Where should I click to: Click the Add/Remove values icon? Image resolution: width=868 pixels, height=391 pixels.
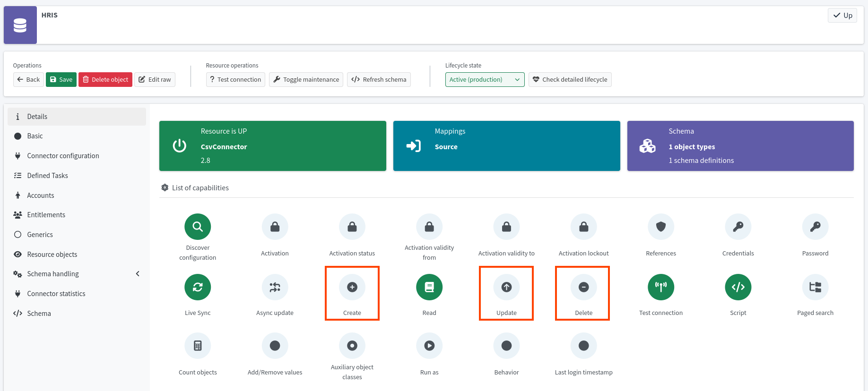275,346
